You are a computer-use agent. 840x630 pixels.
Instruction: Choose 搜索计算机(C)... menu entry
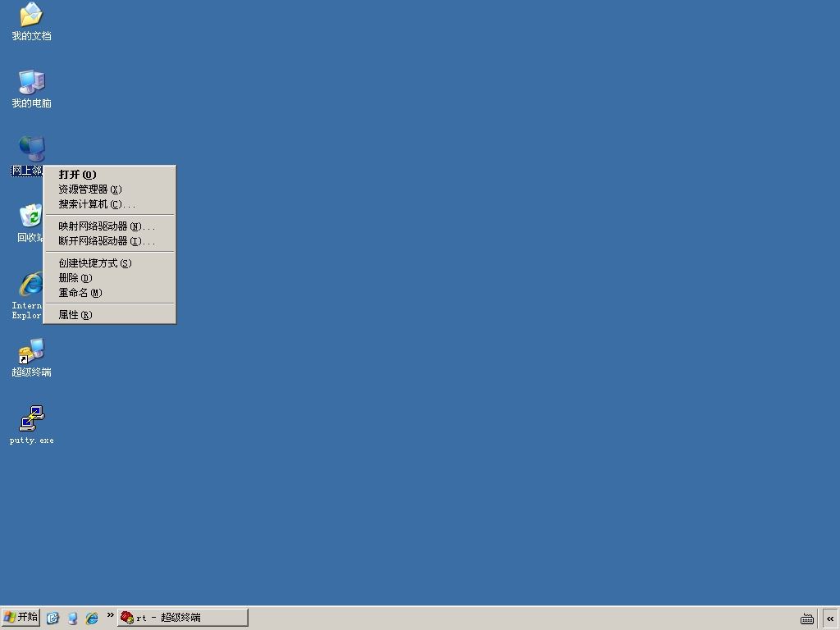pos(109,204)
